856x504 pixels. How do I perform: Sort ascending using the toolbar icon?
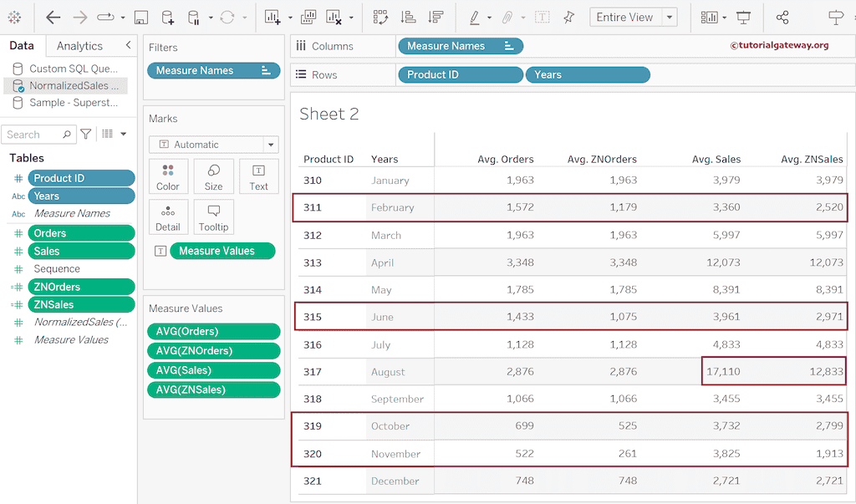[x=408, y=18]
